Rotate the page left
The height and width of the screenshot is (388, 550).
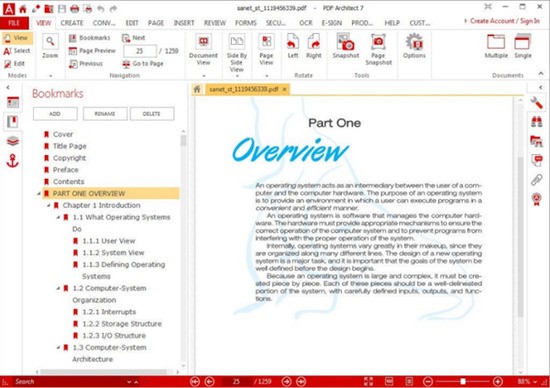coord(293,46)
